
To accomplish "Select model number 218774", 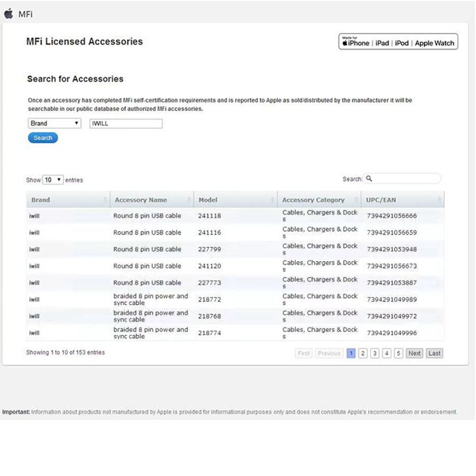I will 209,333.
